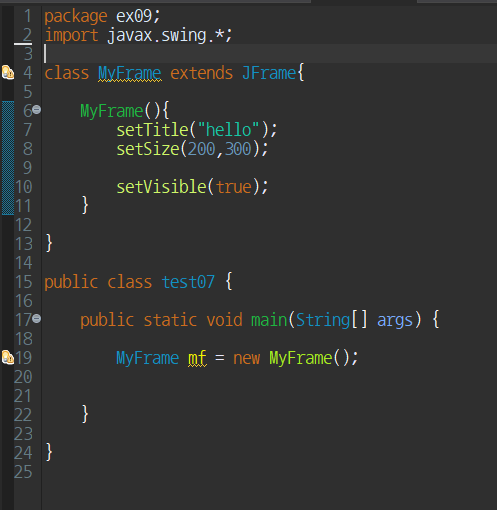The height and width of the screenshot is (510, 497).
Task: Click the underlined mf variable
Action: [197, 358]
